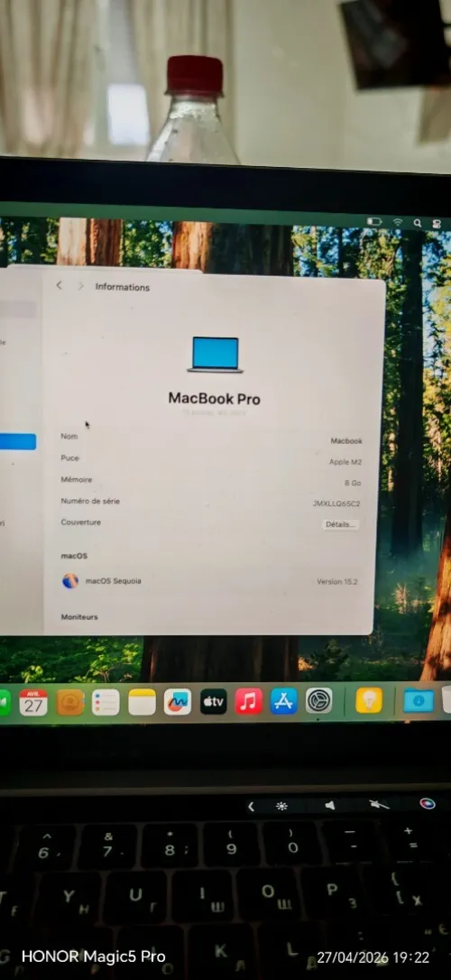Click the macOS Sequoia icon

tap(70, 580)
